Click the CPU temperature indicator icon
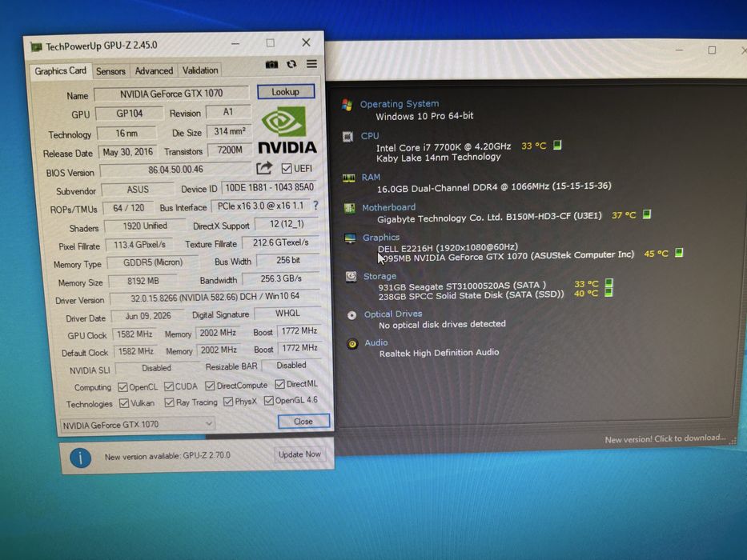 pyautogui.click(x=557, y=145)
